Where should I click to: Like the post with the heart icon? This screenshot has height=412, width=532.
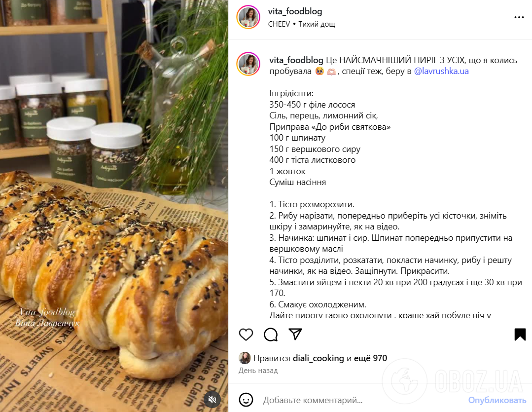[x=246, y=335]
